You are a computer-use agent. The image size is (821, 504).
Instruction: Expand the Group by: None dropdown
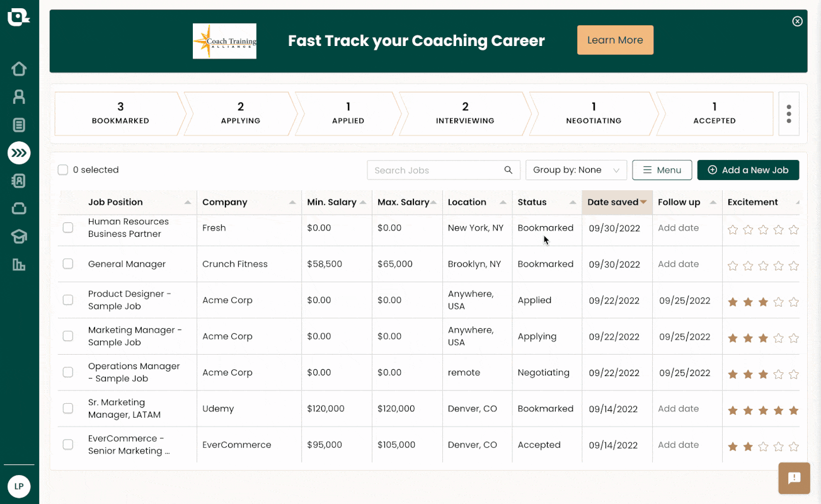tap(576, 170)
